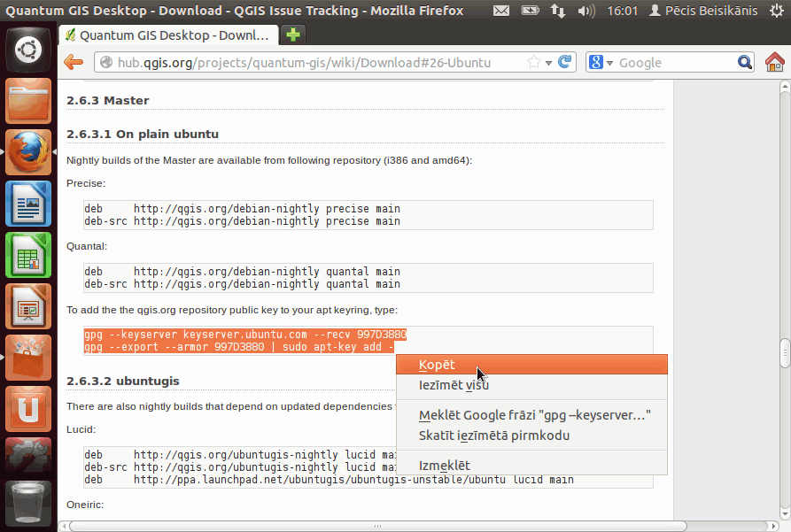Launch LibreOffice Writer from the dock
Screen dimensions: 791x532
pyautogui.click(x=28, y=204)
